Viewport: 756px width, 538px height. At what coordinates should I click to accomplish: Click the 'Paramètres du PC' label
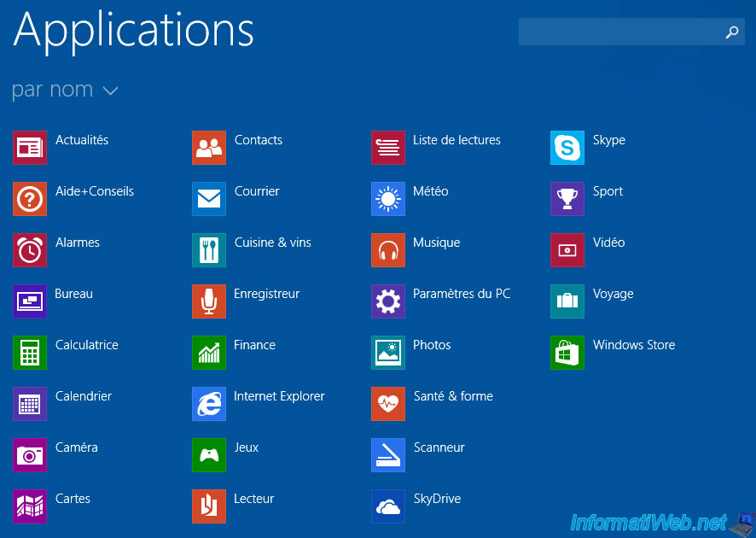point(462,294)
